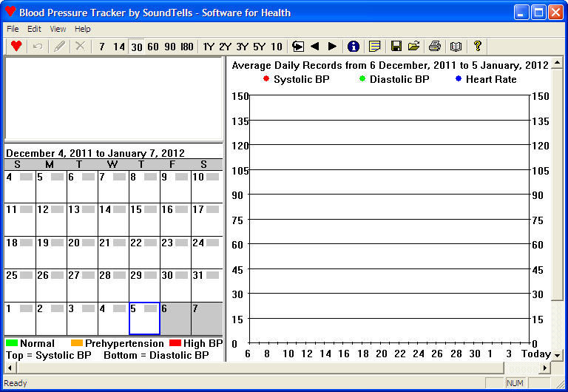Image resolution: width=568 pixels, height=392 pixels.
Task: Select December 31 calendar cell
Action: point(207,285)
